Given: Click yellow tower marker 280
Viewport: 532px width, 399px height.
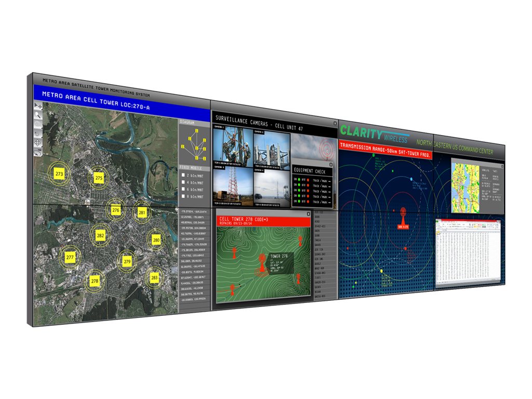Looking at the screenshot, I should (x=156, y=240).
